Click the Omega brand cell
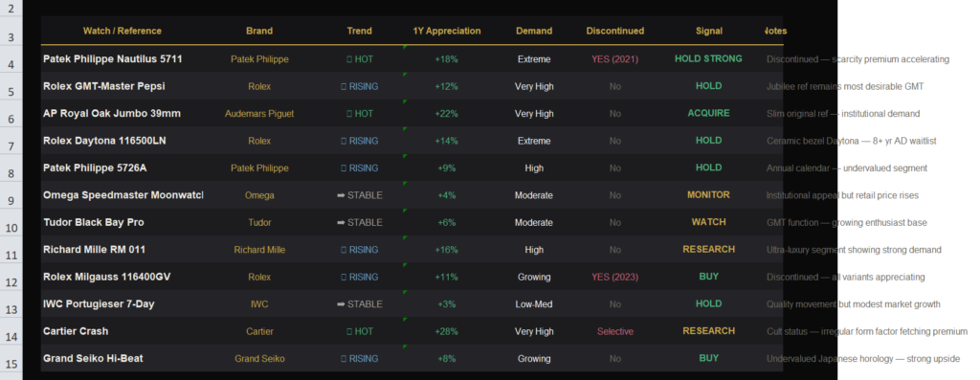The width and height of the screenshot is (980, 380). point(259,195)
